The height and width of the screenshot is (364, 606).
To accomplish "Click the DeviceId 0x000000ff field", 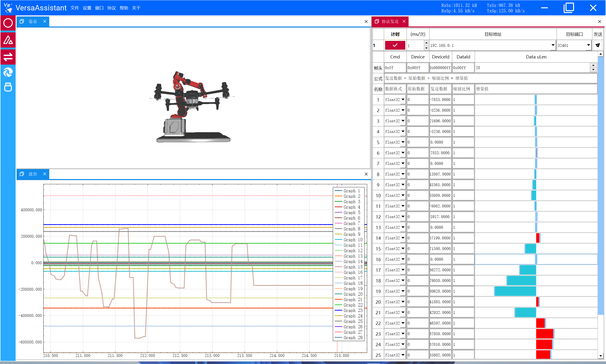I will [440, 68].
